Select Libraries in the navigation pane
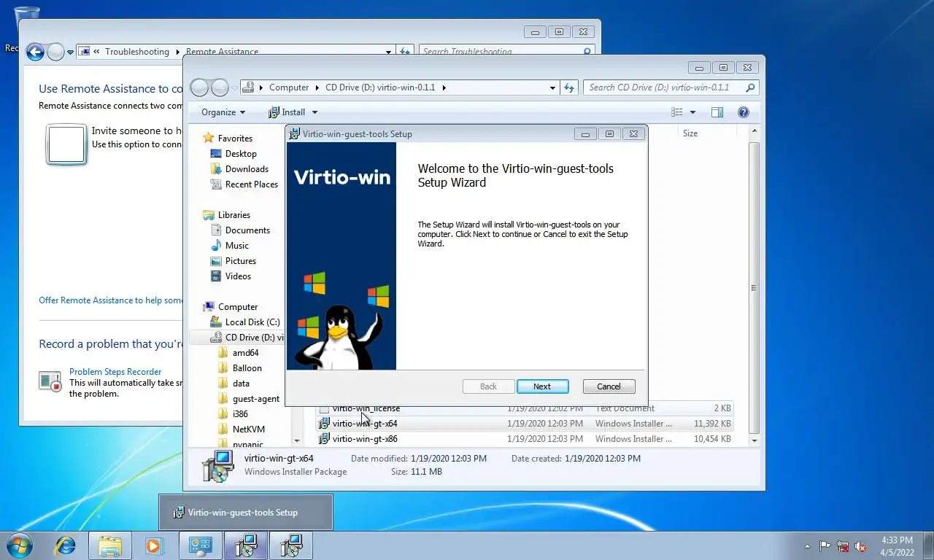934x560 pixels. point(233,215)
